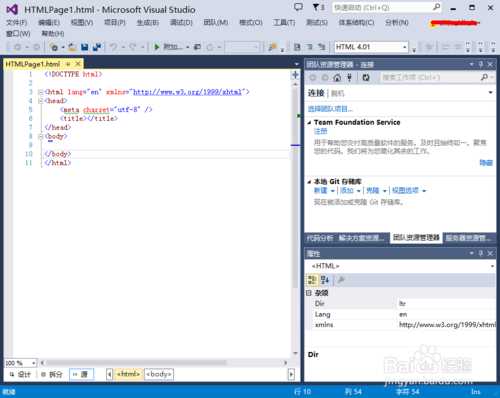Click the plus split icon above editor scrollbar

[x=295, y=75]
